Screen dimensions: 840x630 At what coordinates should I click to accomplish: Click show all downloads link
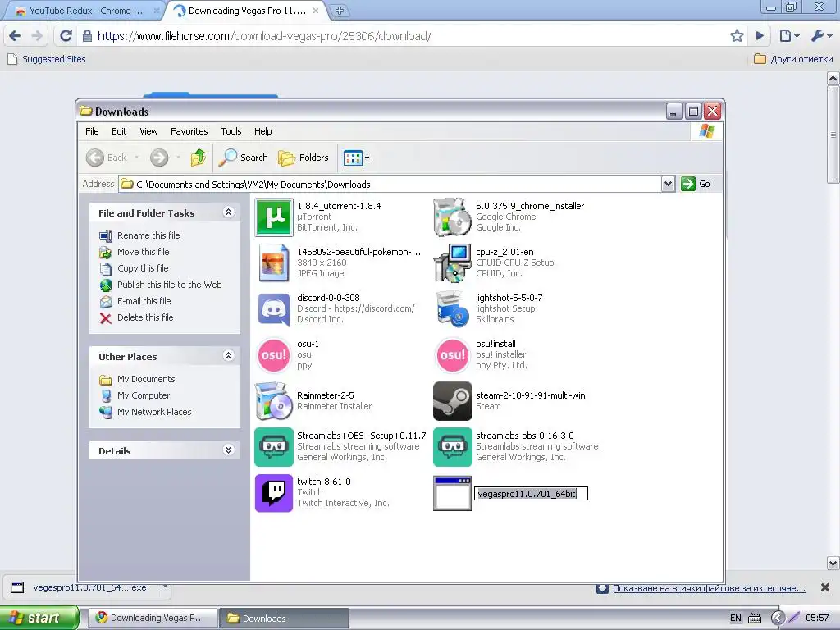[x=709, y=588]
